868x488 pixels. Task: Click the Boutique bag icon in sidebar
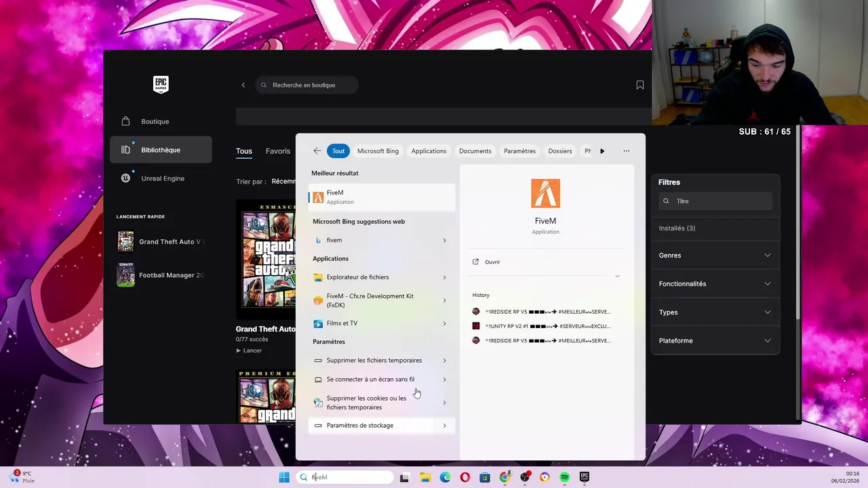[125, 121]
